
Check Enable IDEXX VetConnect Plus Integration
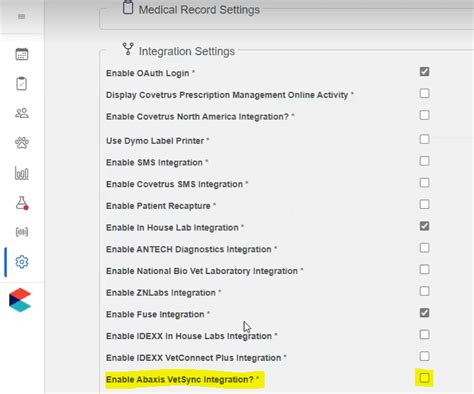(x=424, y=356)
